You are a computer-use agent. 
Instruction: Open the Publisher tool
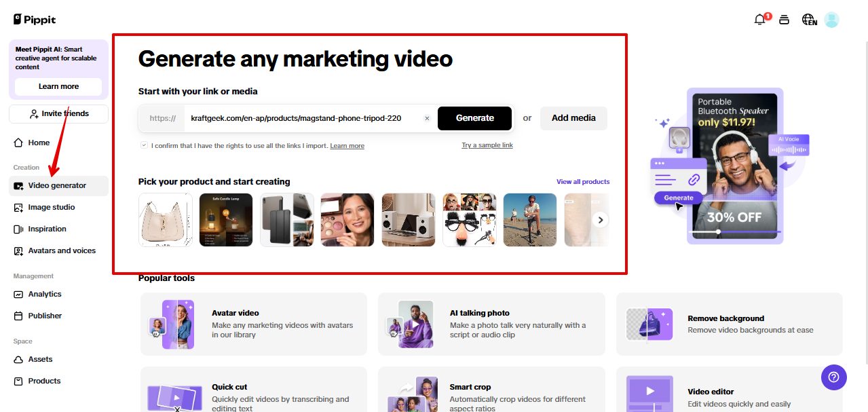[x=46, y=316]
